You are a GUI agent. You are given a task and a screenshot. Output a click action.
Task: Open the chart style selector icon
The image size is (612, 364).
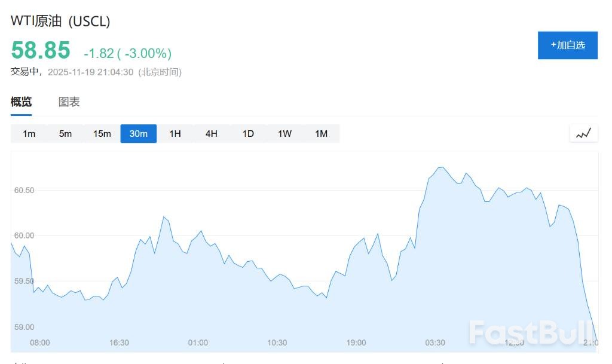coord(583,133)
